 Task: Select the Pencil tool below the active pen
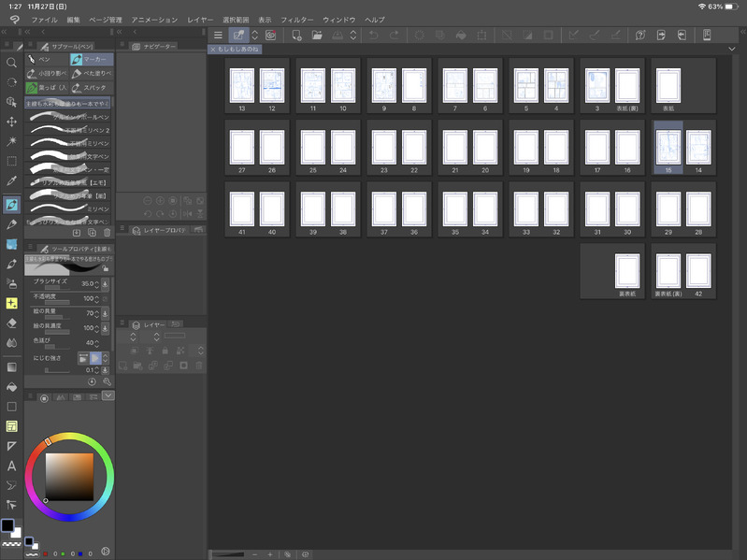click(x=11, y=224)
